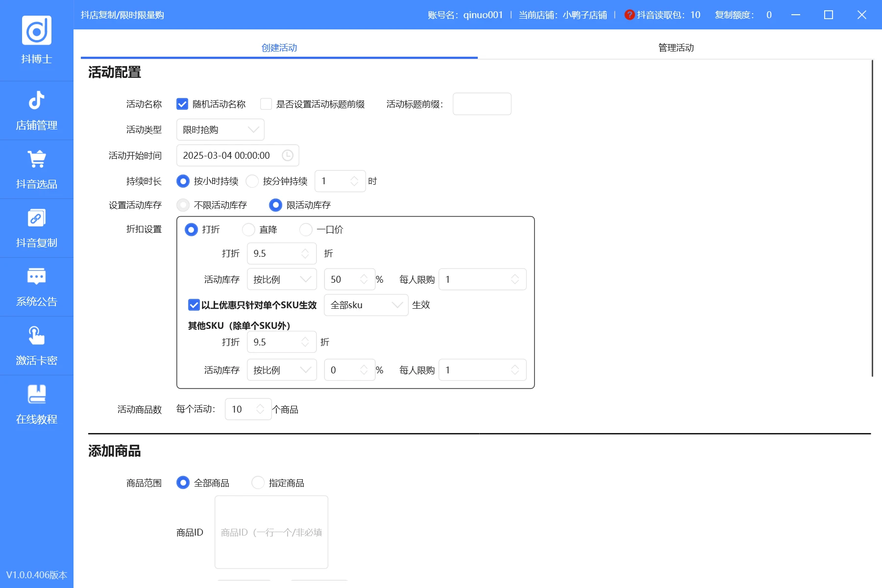
Task: Click first 每人限购 stepper arrows
Action: coord(515,279)
